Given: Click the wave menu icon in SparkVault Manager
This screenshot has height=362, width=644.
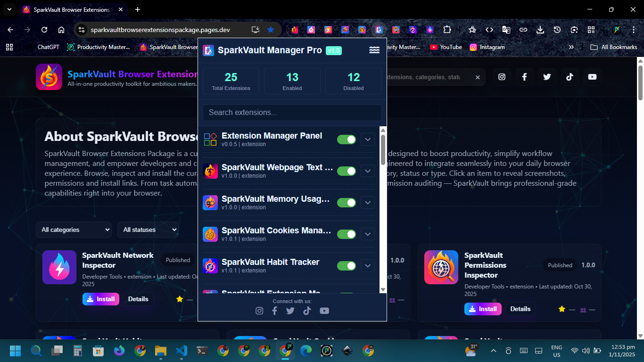Looking at the screenshot, I should [374, 50].
